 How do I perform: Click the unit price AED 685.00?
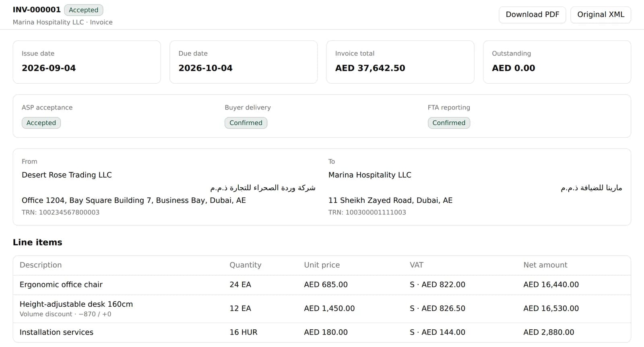pos(326,285)
